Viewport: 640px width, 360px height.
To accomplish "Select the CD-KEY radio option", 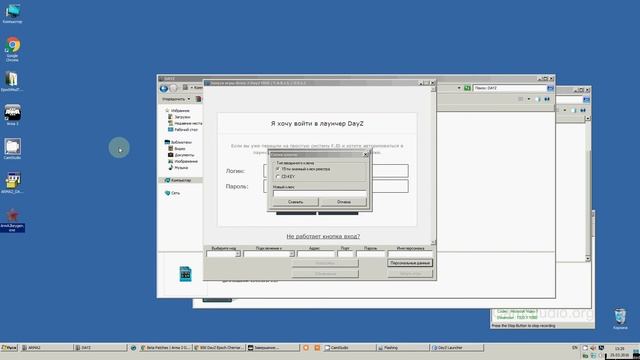I will click(x=285, y=177).
